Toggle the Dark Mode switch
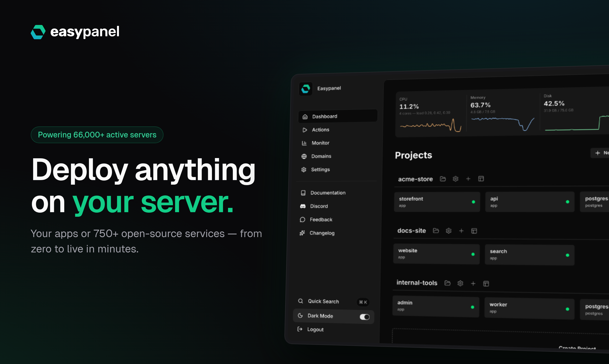609x364 pixels. pos(364,317)
